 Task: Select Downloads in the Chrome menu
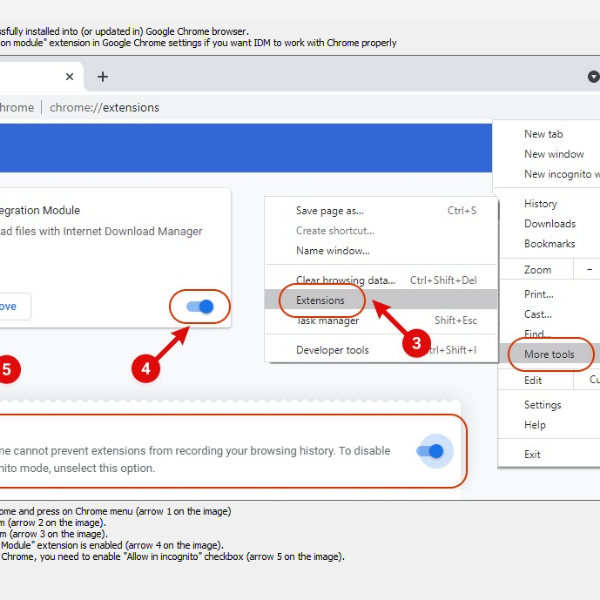tap(550, 224)
